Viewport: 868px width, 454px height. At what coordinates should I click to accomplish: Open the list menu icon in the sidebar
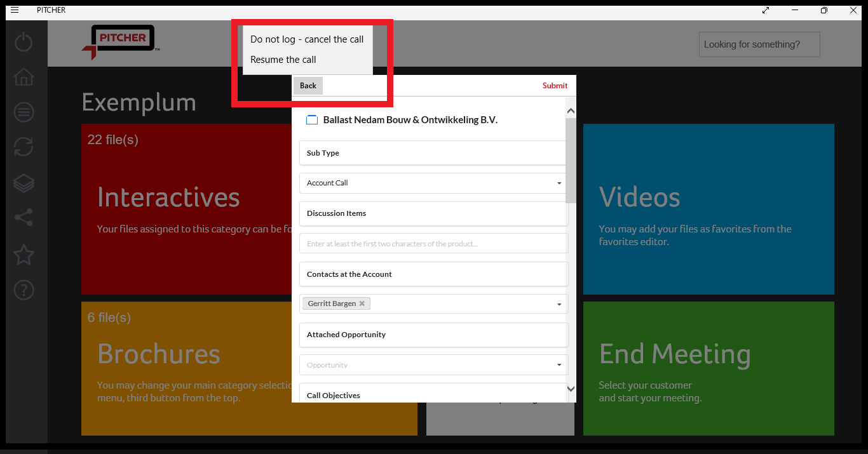[23, 112]
